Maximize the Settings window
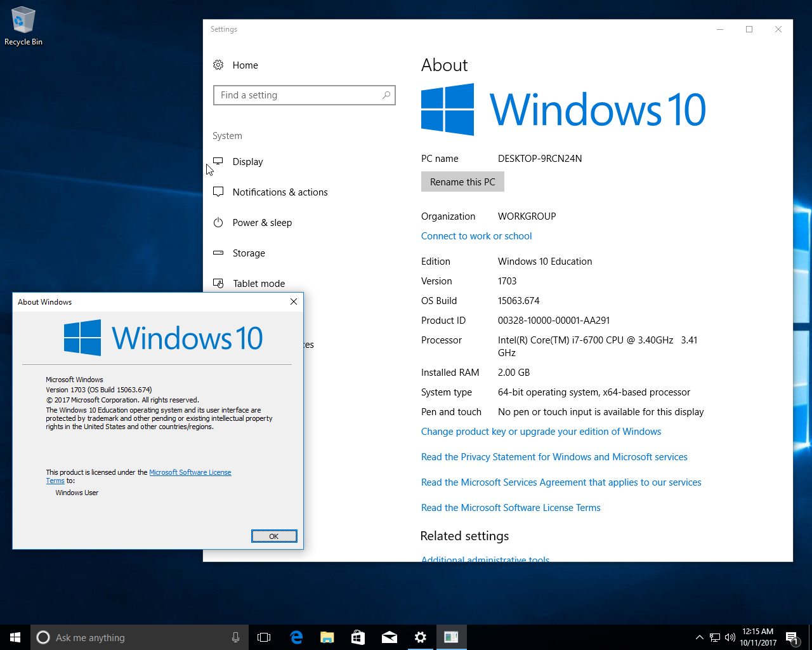Screen dimensions: 812x650 coord(749,29)
